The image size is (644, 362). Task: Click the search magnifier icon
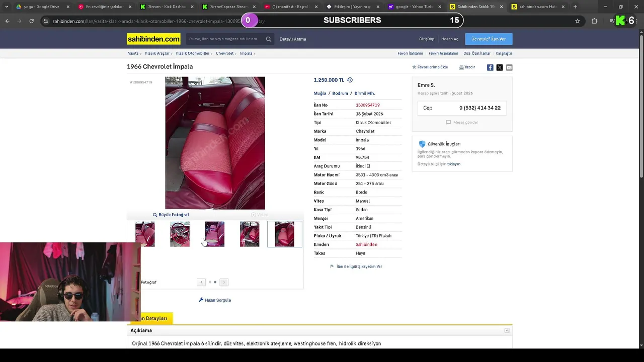[269, 39]
